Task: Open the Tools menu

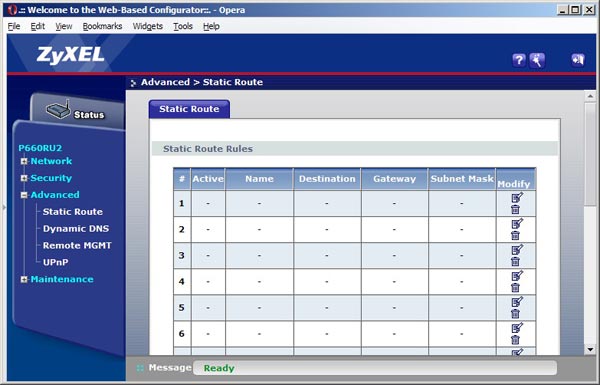Action: click(183, 26)
